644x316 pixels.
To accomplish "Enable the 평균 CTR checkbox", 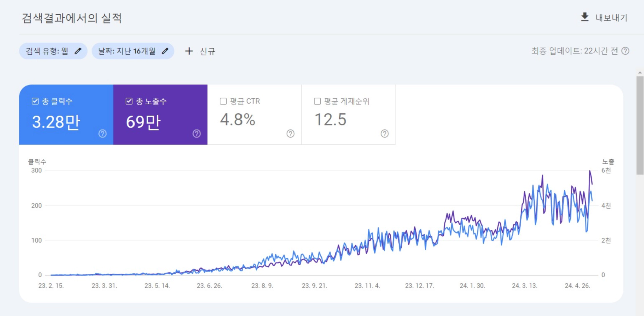I will [223, 101].
